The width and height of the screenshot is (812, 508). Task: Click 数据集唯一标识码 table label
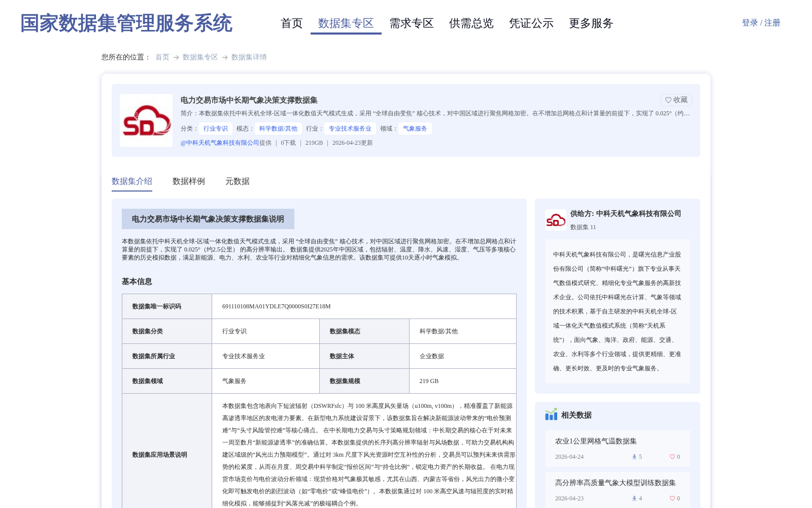(x=157, y=306)
